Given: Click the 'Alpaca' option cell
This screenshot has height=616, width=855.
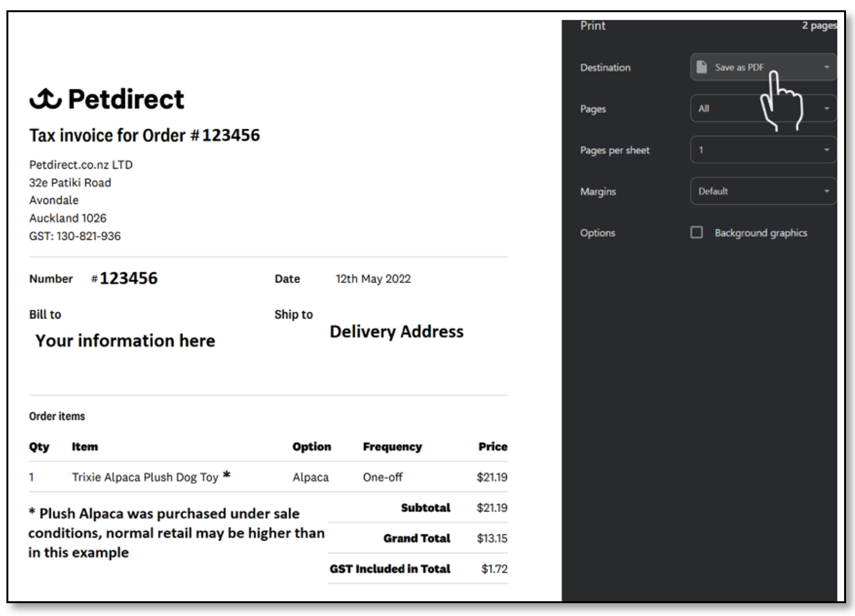Looking at the screenshot, I should click(311, 477).
